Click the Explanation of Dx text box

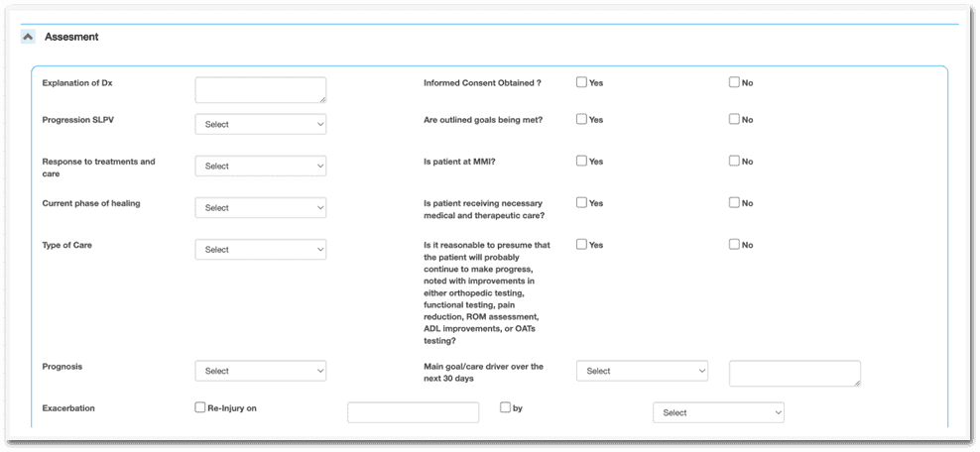pos(260,90)
